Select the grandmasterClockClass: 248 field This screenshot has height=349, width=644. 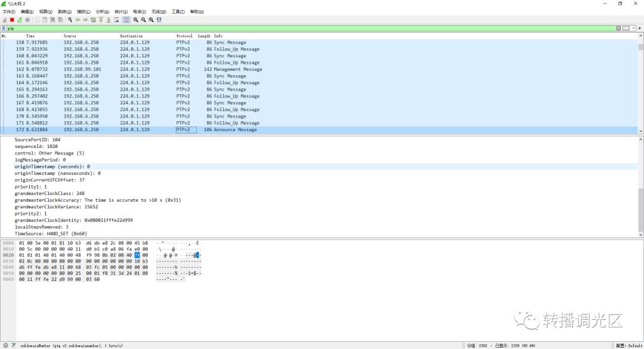(49, 193)
